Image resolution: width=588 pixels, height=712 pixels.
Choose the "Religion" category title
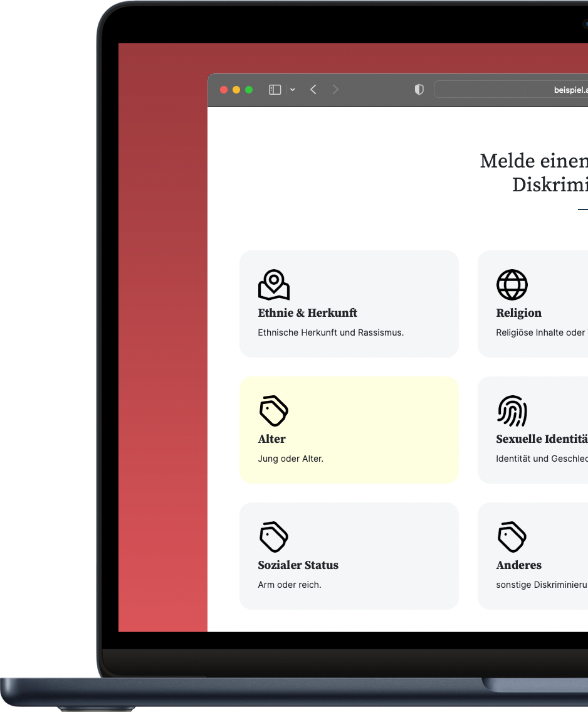pos(518,313)
